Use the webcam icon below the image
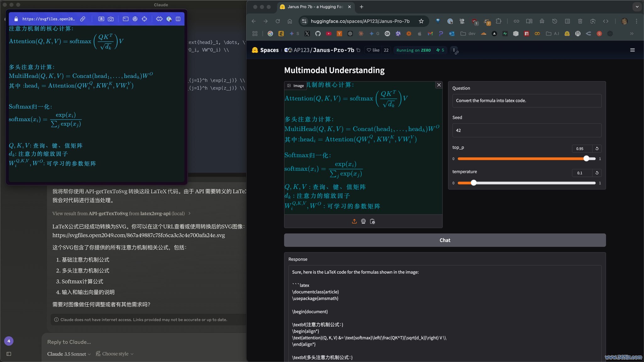 click(x=363, y=221)
